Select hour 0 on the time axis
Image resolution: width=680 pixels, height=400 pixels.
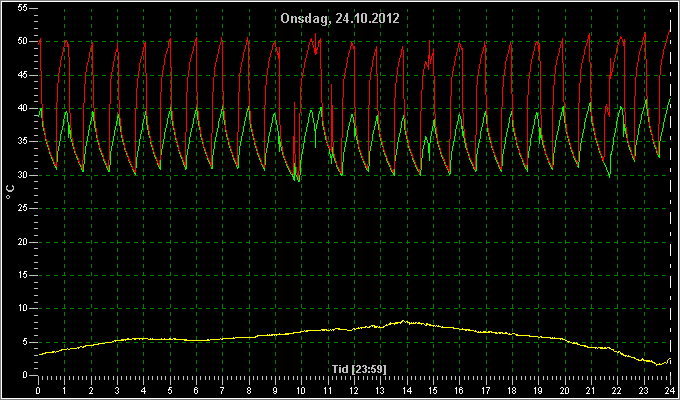(38, 390)
